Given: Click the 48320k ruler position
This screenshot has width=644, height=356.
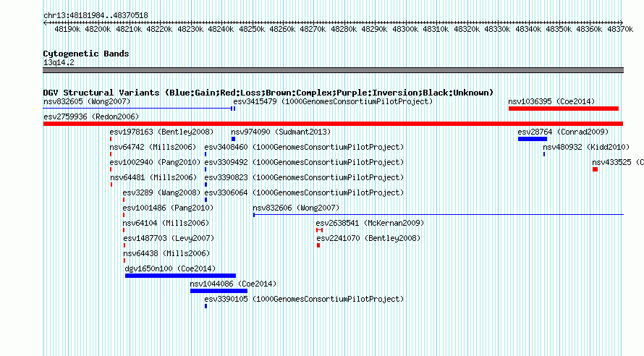Looking at the screenshot, I should point(467,29).
